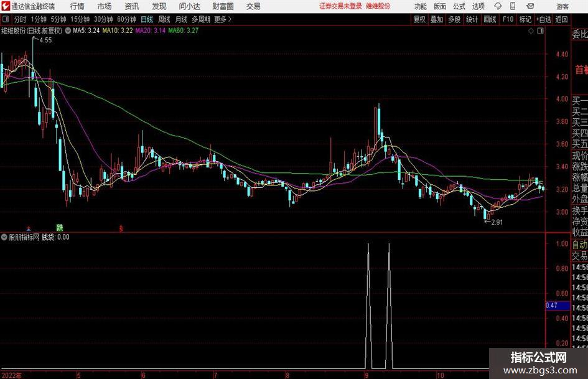The width and height of the screenshot is (588, 379).
Task: Click the 维维股份(日线 前复权) chart title
Action: click(32, 30)
